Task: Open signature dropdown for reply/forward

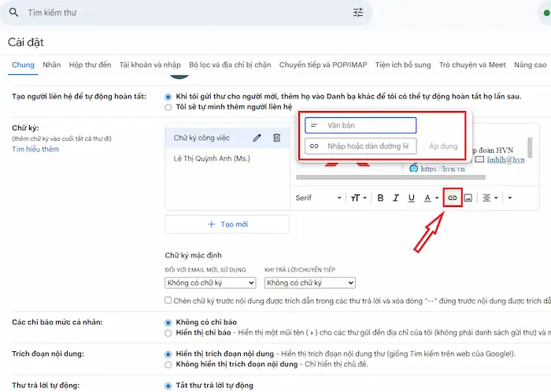Action: pos(309,283)
